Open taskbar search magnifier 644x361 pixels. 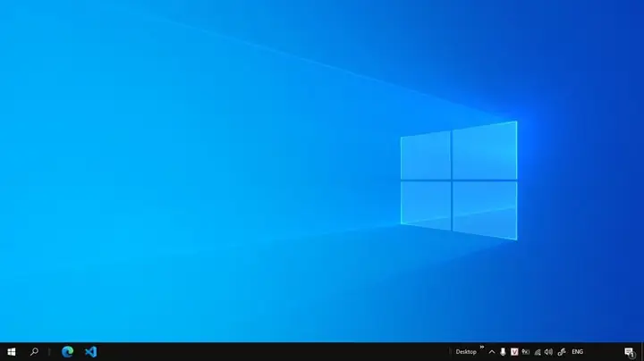35,351
